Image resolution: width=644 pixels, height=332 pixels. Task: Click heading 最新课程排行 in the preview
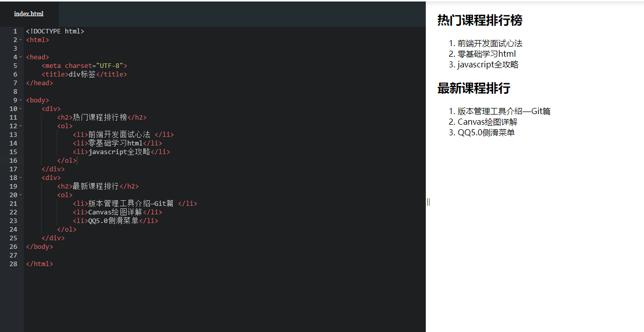pos(473,89)
